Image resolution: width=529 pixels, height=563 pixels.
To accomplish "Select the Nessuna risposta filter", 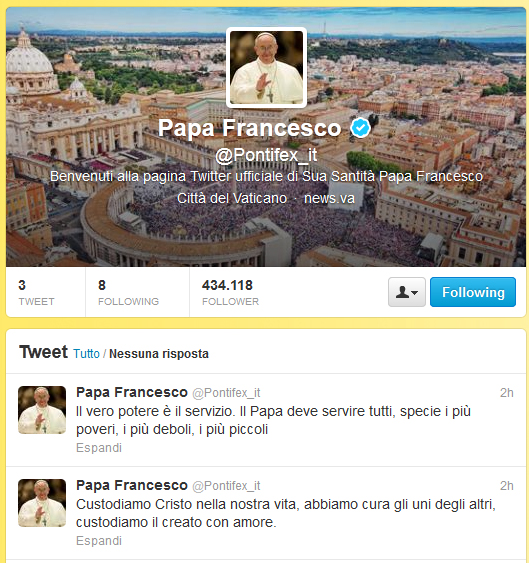I will coord(159,354).
